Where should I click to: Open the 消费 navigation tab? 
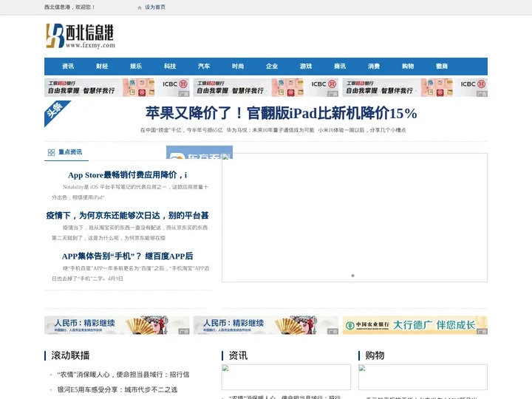[x=374, y=66]
